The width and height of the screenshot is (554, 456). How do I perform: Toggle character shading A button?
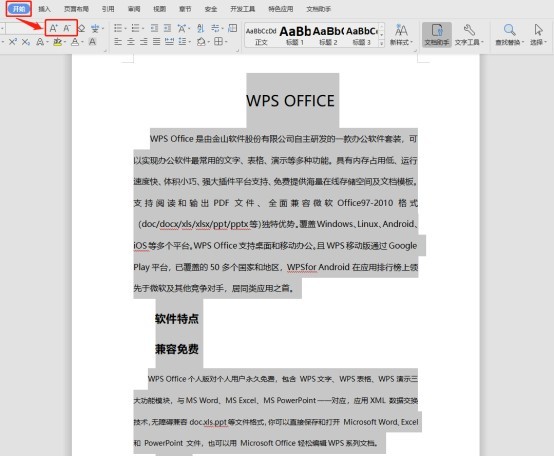(92, 42)
